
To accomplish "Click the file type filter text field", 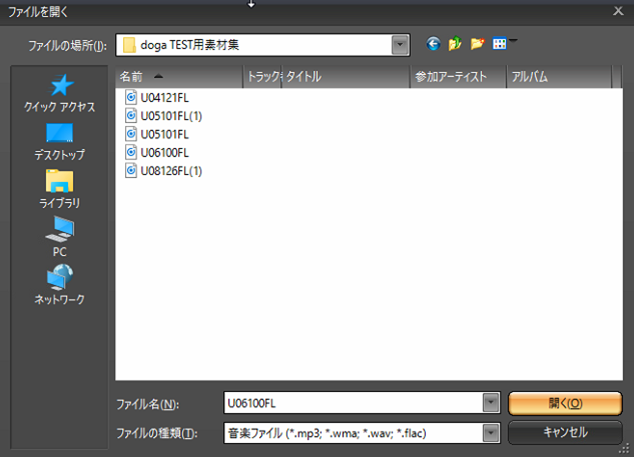I will click(353, 433).
